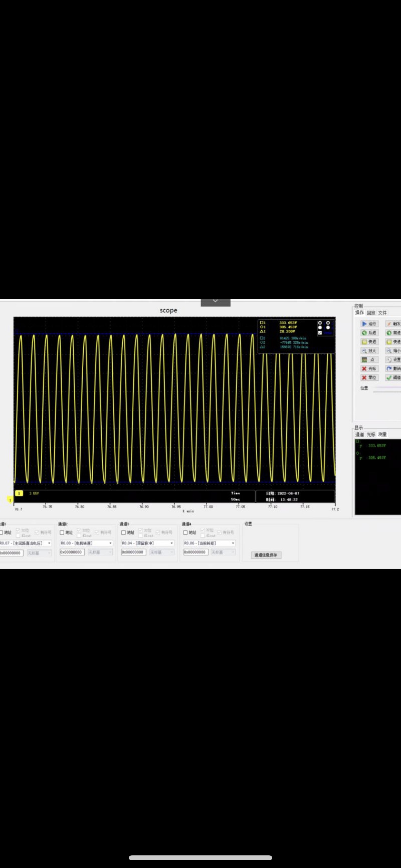Toggle point display with the 点 button
This screenshot has width=401, height=868.
(x=369, y=360)
